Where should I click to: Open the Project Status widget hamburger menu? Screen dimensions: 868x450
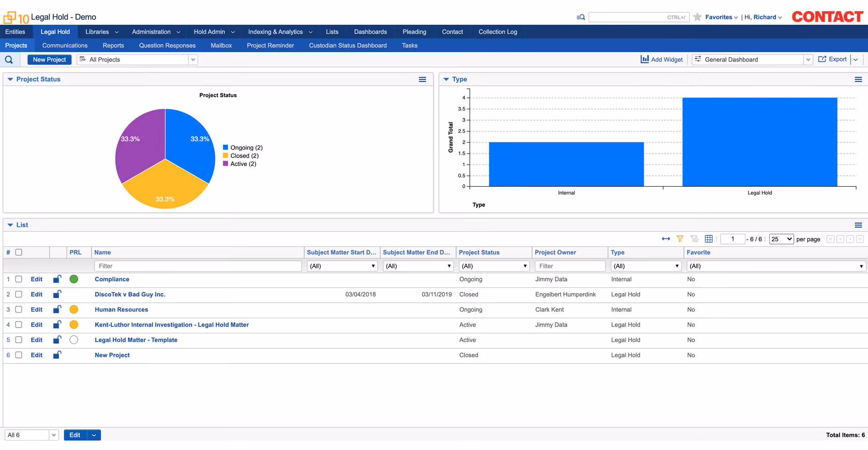[422, 80]
